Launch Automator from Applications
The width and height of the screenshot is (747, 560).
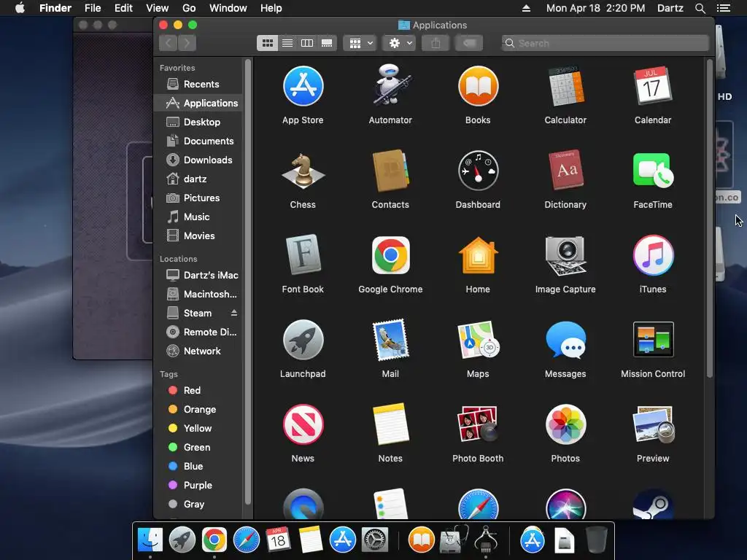[x=390, y=85]
